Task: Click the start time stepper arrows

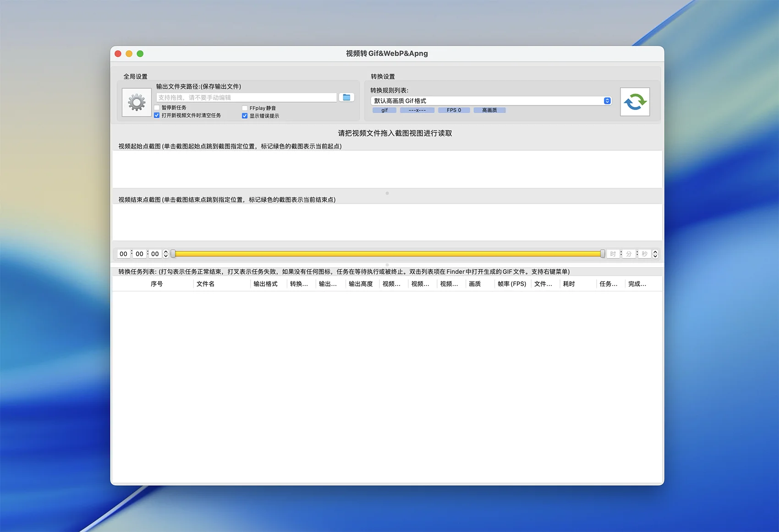Action: tap(166, 254)
